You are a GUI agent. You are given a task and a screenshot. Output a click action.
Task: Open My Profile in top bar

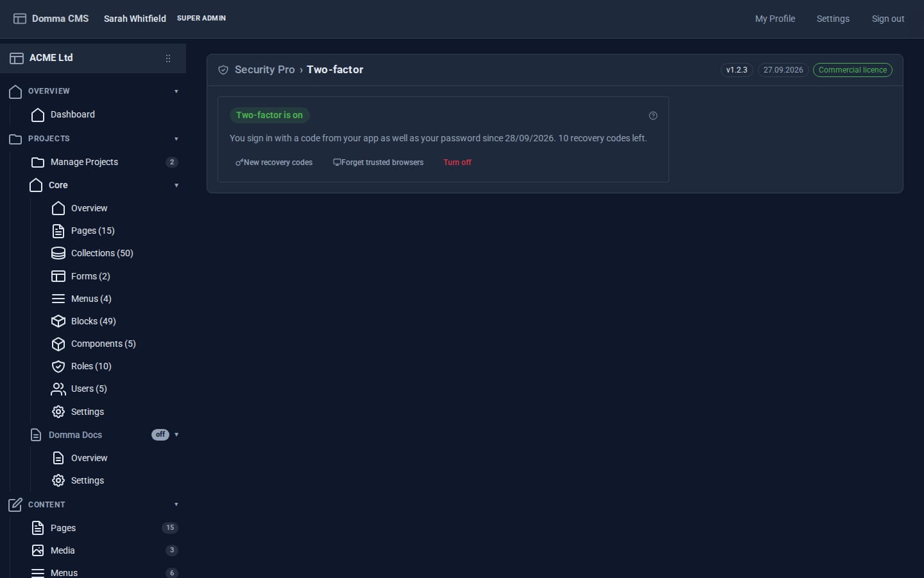(775, 19)
